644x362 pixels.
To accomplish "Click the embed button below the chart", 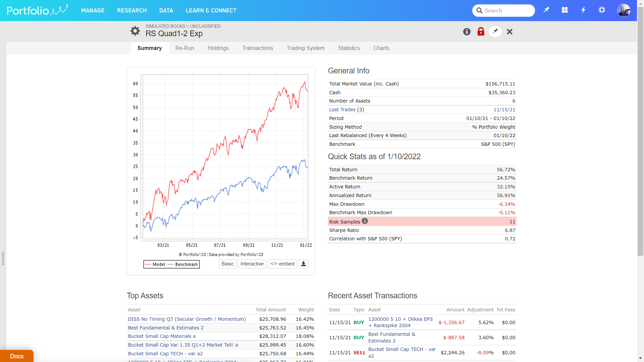I will coord(282,264).
